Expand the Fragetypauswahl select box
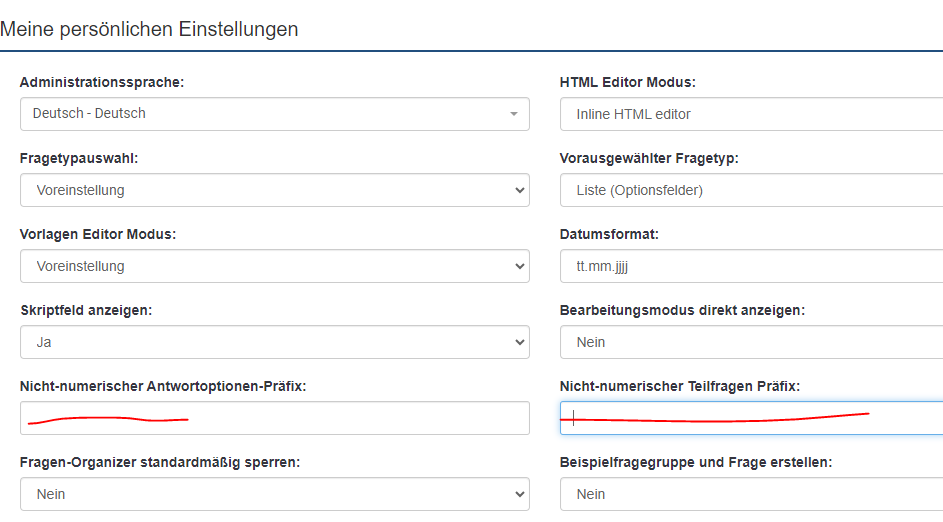 (274, 190)
